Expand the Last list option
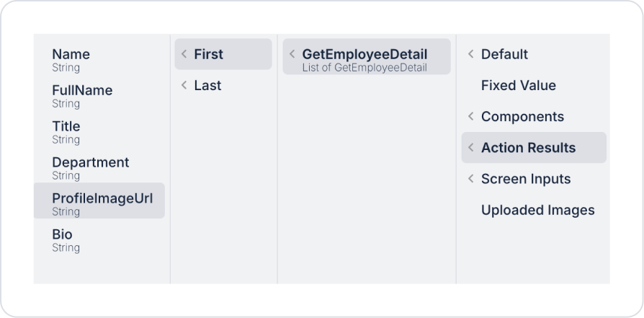Screen dimensions: 644x318 tap(223, 85)
